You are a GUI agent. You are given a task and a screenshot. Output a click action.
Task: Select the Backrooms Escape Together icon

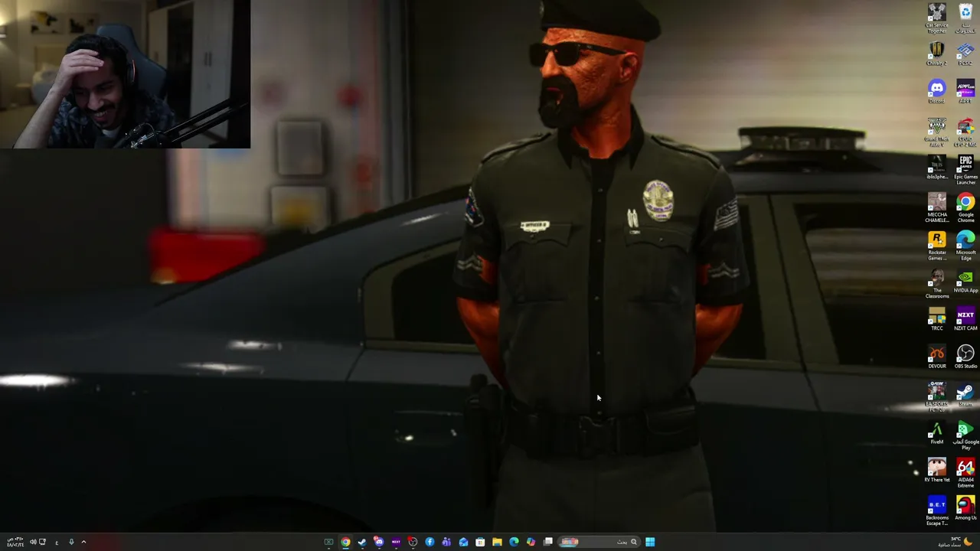[936, 510]
